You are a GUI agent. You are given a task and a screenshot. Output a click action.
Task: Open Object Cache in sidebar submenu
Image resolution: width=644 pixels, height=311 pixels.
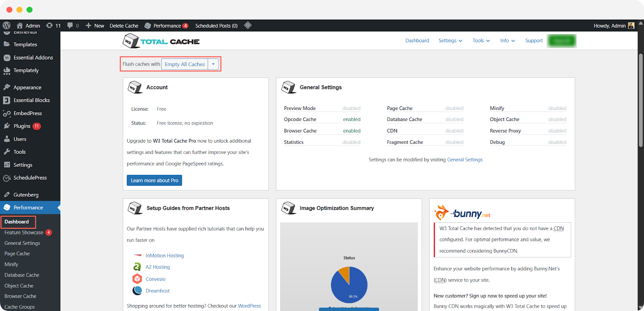tap(19, 286)
